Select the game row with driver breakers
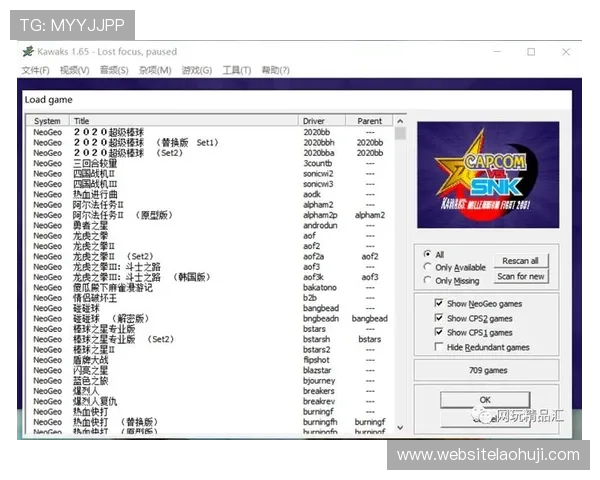The height and width of the screenshot is (480, 600). click(210, 390)
